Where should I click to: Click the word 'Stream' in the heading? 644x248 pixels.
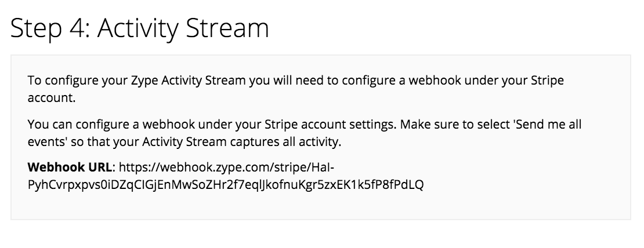click(x=227, y=28)
